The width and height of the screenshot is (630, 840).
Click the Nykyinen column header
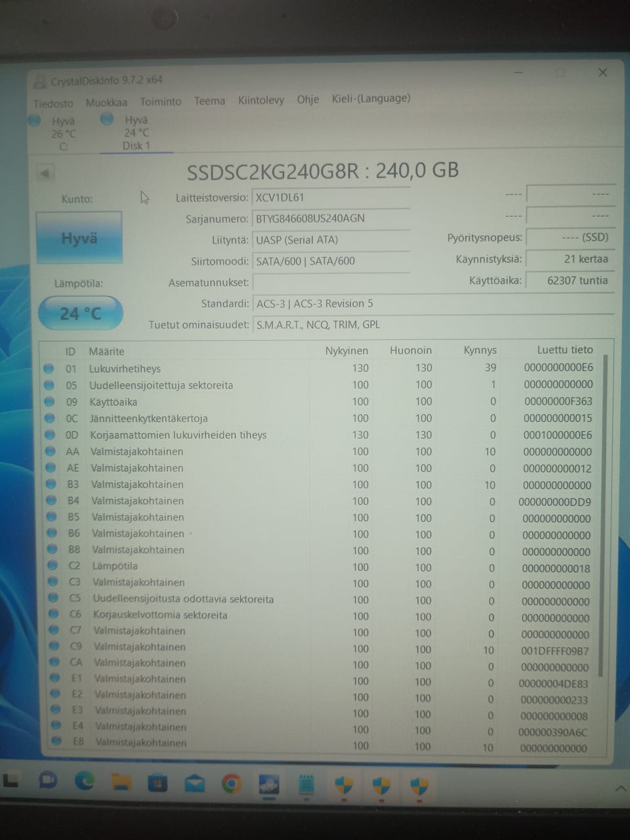(x=346, y=350)
